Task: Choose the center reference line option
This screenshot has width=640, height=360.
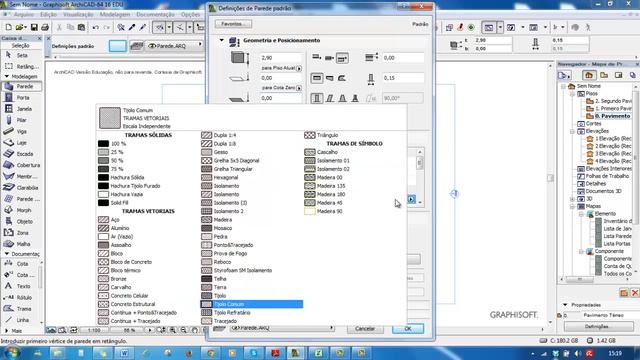Action: 329,58
